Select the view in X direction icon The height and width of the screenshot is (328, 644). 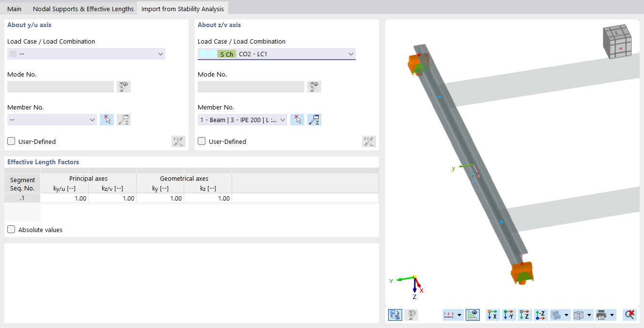(492, 314)
